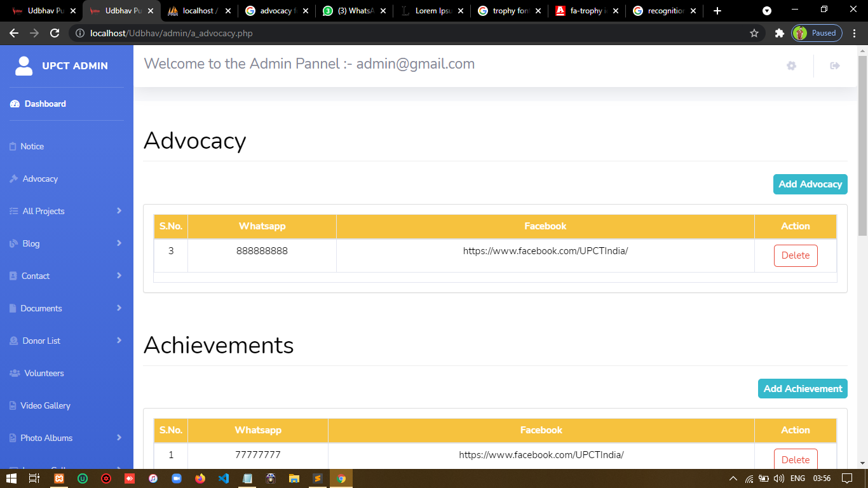Image resolution: width=868 pixels, height=488 pixels.
Task: Click the clipboard icon beside Notice
Action: coord(13,146)
